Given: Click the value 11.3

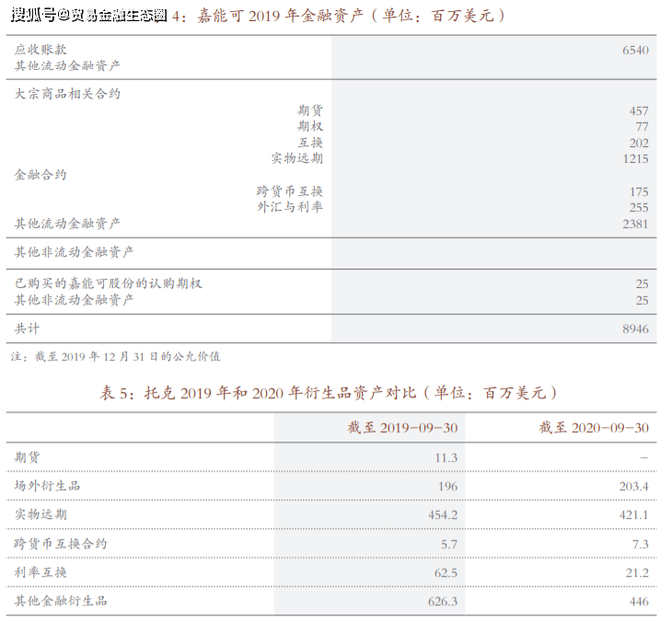Looking at the screenshot, I should (446, 458).
